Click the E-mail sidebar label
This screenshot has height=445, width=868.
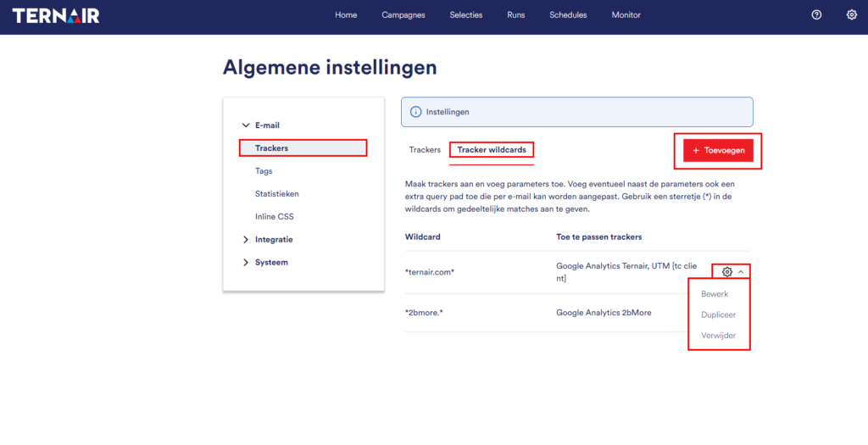267,125
